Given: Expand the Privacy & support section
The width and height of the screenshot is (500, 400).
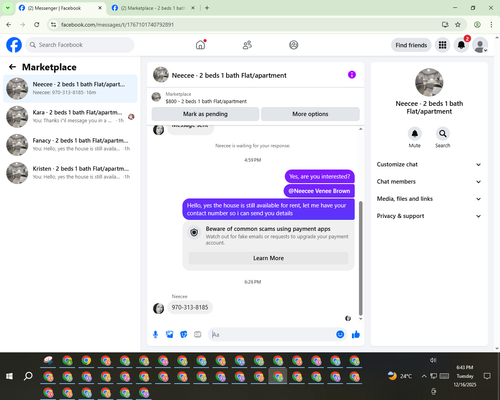Looking at the screenshot, I should click(x=429, y=216).
